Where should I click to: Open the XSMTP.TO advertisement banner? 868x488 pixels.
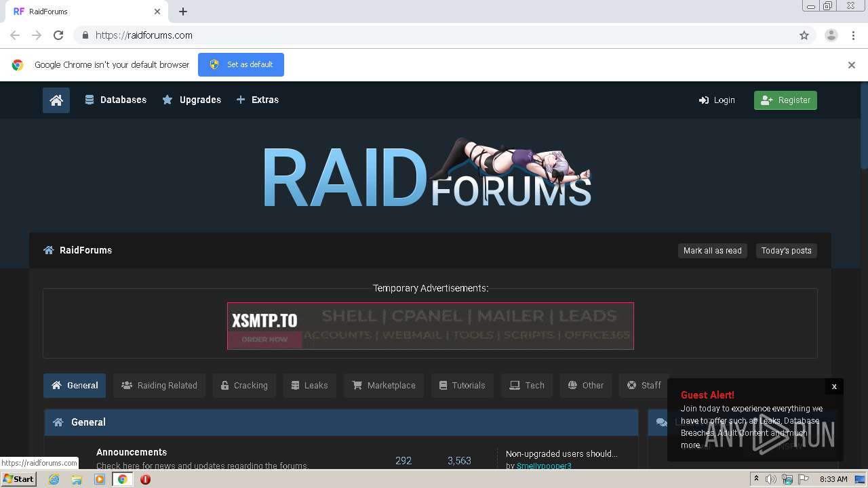(431, 326)
